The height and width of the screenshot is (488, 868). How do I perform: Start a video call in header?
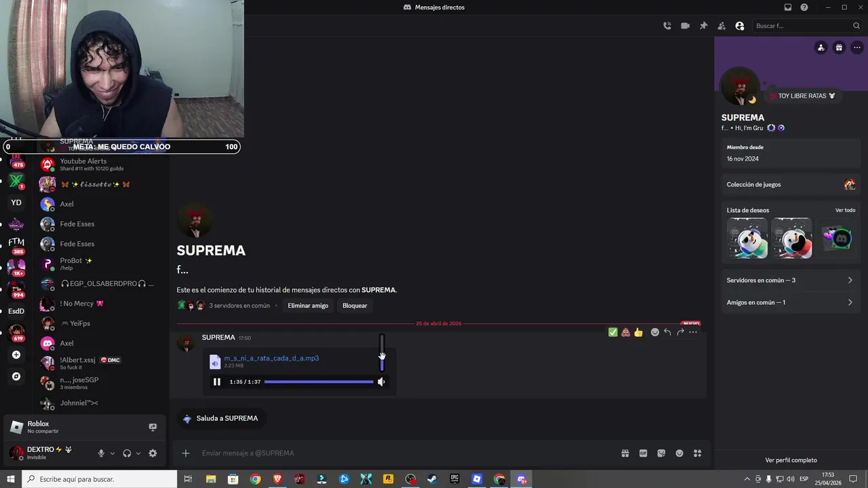[x=686, y=26]
